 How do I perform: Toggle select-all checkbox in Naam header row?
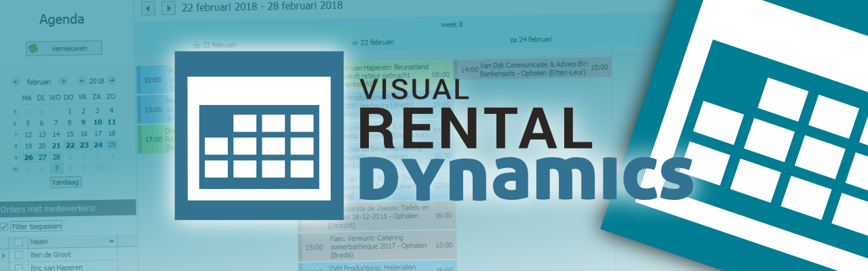(18, 241)
